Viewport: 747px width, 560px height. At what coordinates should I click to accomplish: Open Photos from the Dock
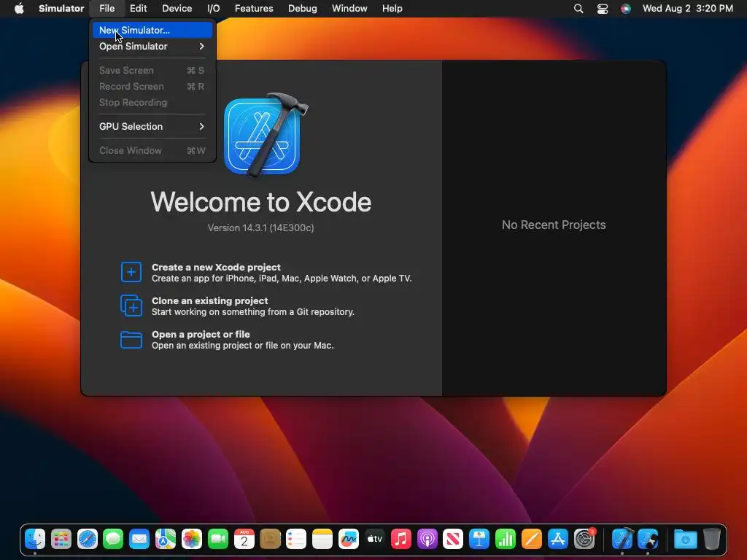pyautogui.click(x=192, y=539)
